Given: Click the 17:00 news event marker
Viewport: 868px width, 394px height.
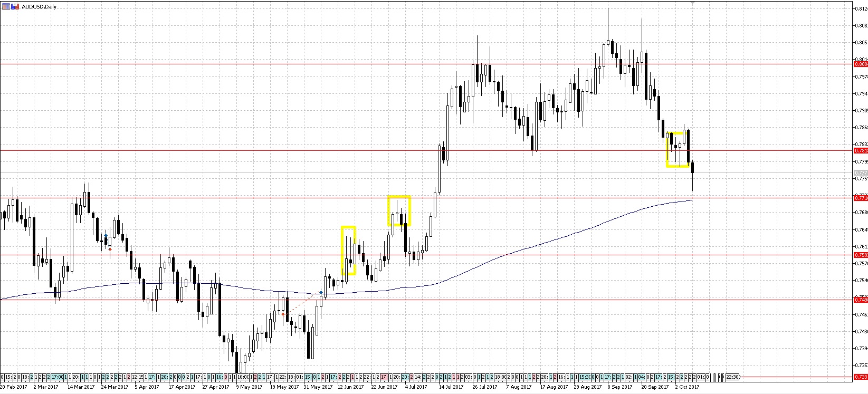Looking at the screenshot, I should pyautogui.click(x=58, y=377).
